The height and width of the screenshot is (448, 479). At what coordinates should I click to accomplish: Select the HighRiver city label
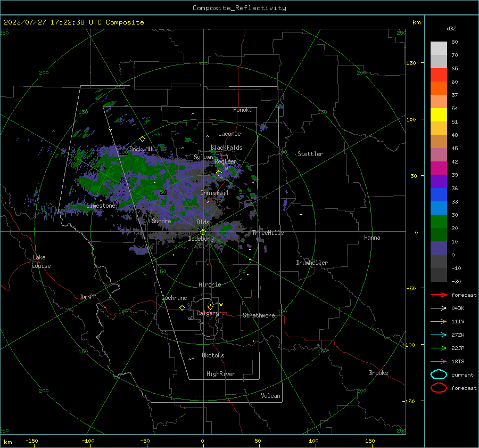click(x=221, y=374)
